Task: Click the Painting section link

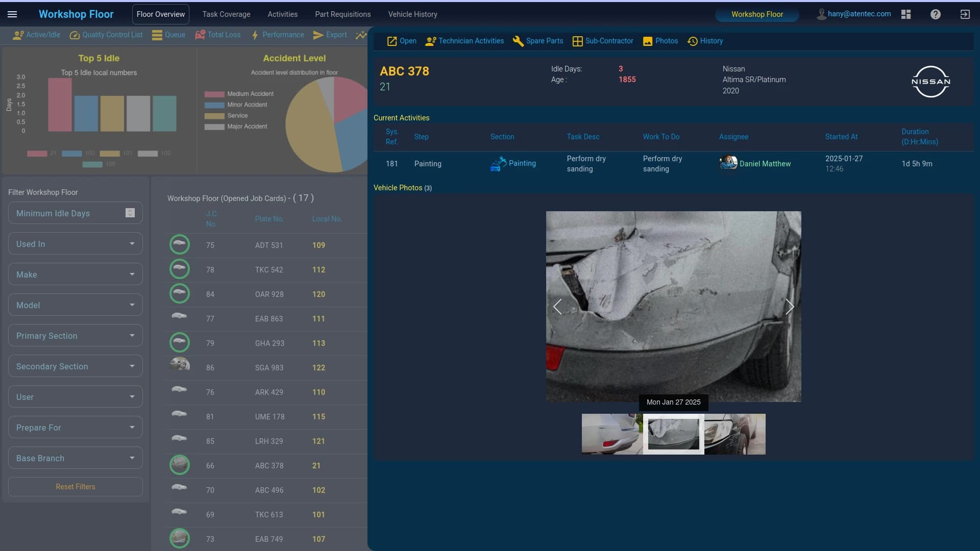Action: coord(522,163)
